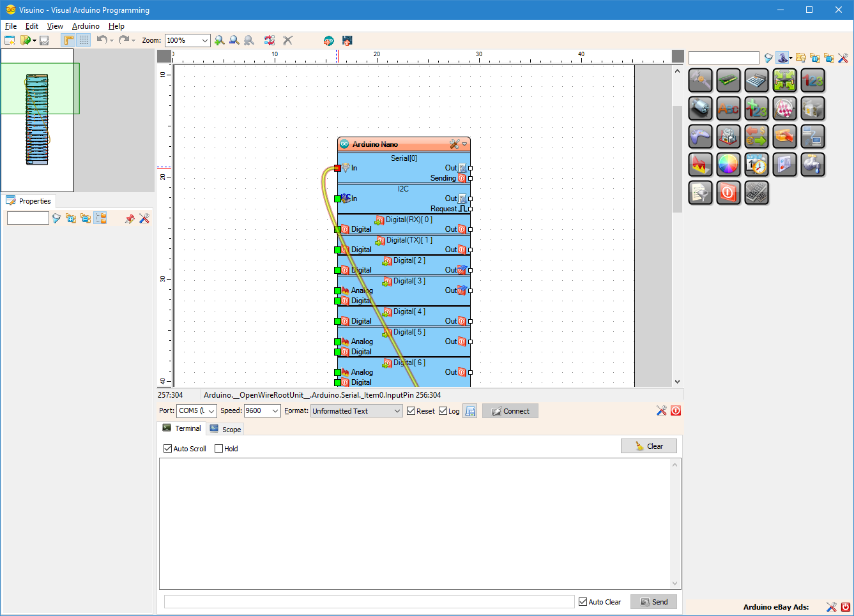Screen dimensions: 854x616
Task: Open the Arduino menu
Action: pos(86,26)
